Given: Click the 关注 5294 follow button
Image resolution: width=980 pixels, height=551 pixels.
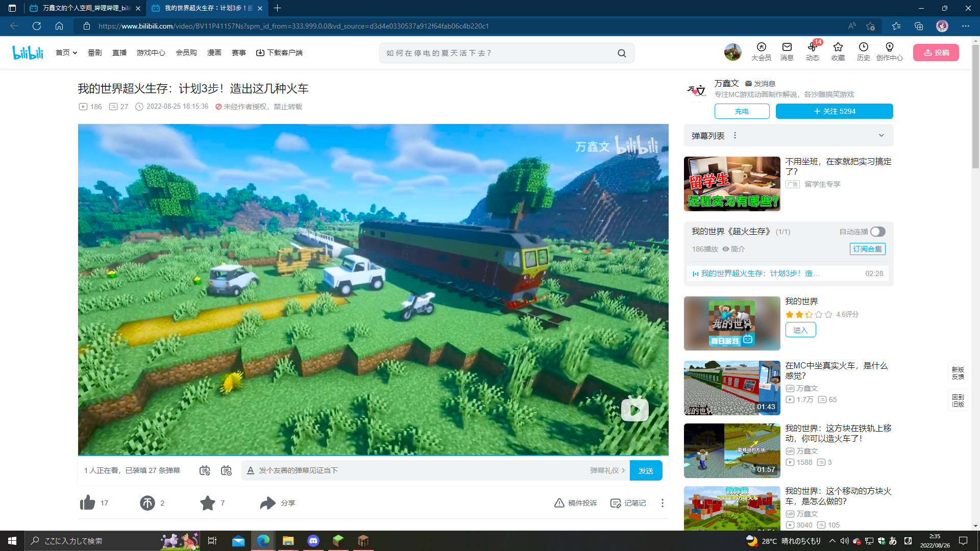Looking at the screenshot, I should point(834,111).
